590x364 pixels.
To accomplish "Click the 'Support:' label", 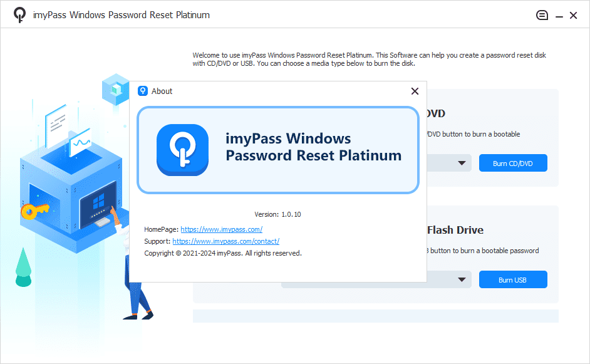I will 157,241.
